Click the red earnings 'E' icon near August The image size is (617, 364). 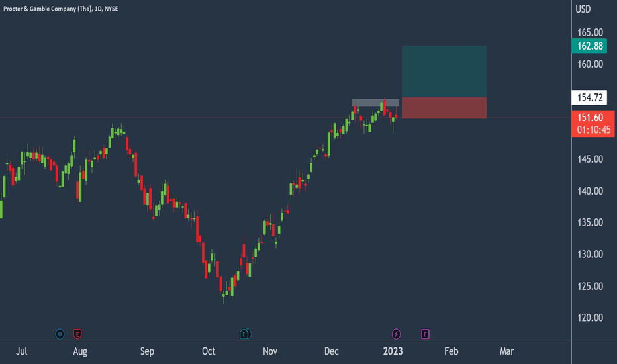[x=77, y=334]
